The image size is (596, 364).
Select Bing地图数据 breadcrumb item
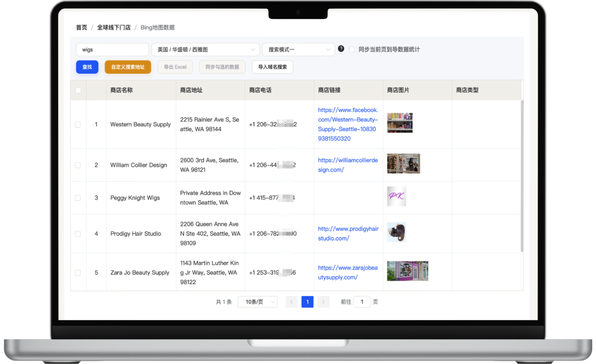click(x=157, y=27)
